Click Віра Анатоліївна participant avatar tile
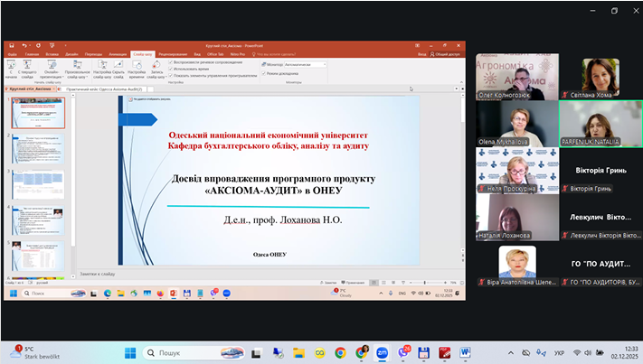The width and height of the screenshot is (643, 364). point(517,265)
